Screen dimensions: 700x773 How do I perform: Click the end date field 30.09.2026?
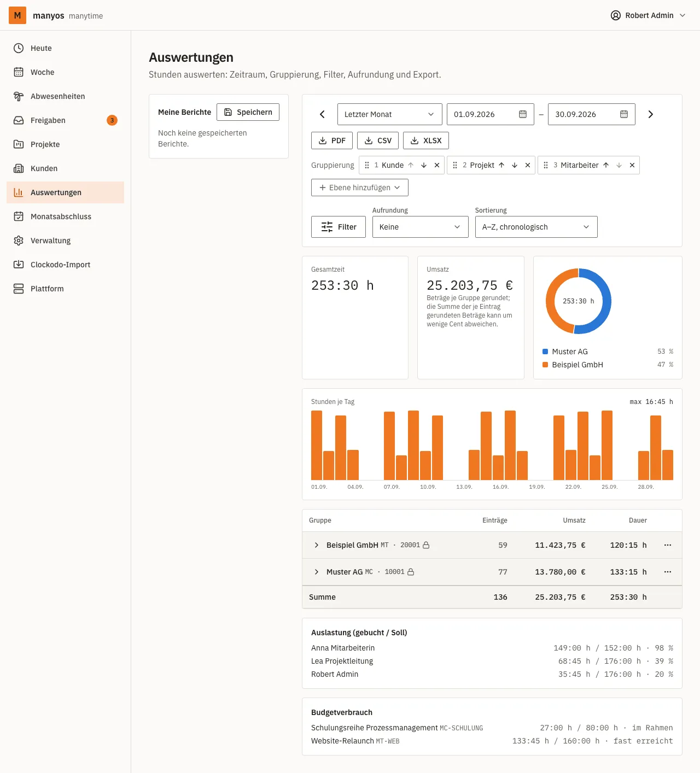[x=592, y=114]
